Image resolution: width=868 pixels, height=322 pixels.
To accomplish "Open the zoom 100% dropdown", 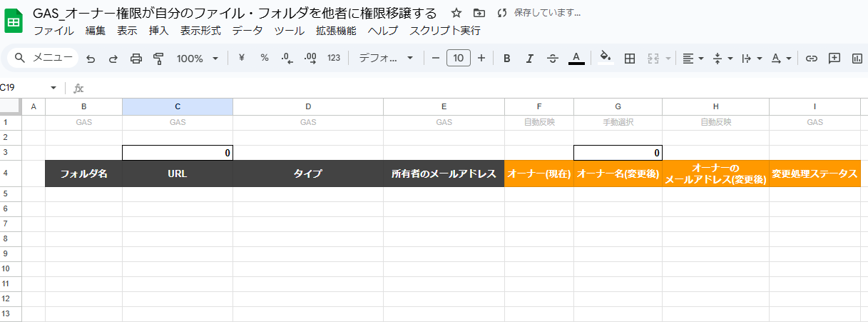I will (198, 59).
